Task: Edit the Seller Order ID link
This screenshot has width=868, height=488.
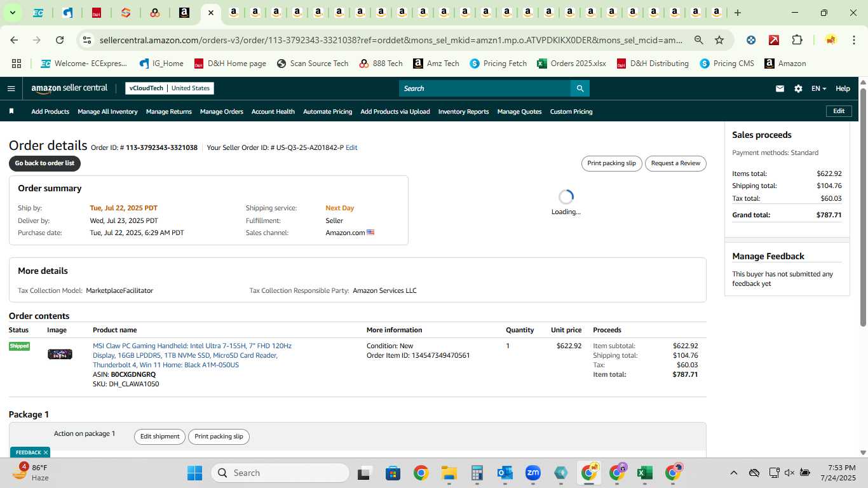Action: coord(351,147)
